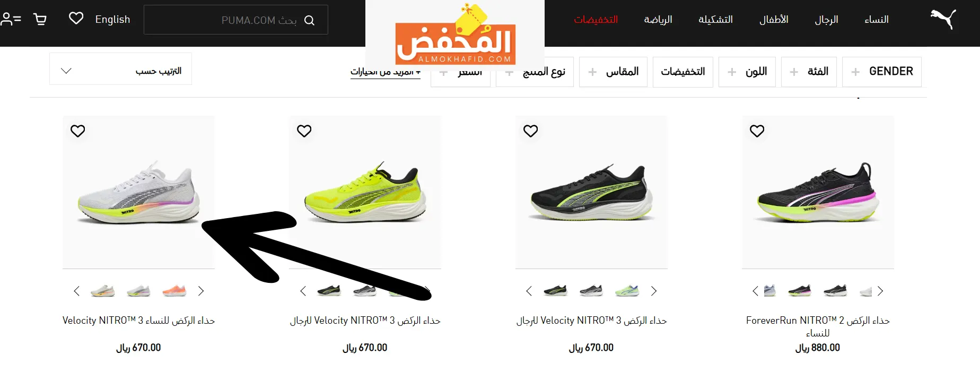The height and width of the screenshot is (380, 980).
Task: Select orange color variant of women's Velocity
Action: (174, 291)
